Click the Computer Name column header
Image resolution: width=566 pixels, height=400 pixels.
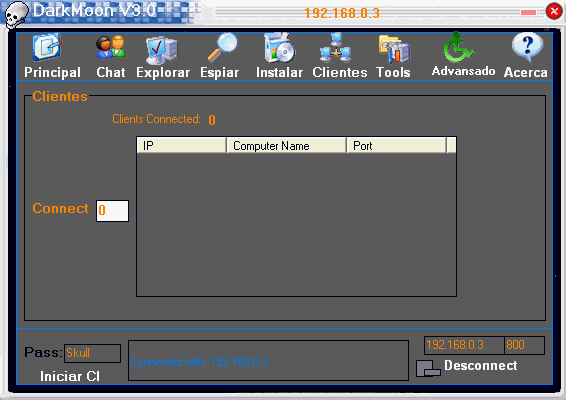point(287,145)
